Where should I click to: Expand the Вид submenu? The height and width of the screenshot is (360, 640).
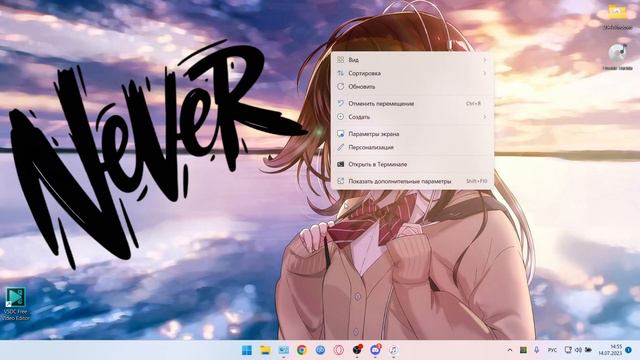[x=412, y=60]
